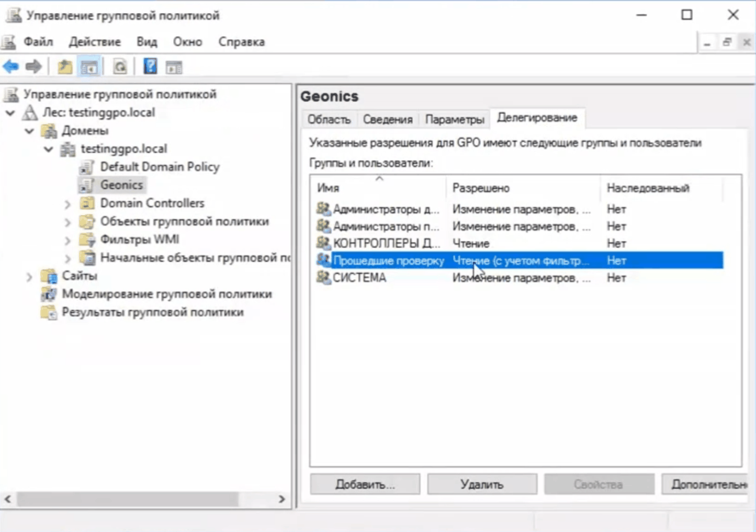Click the Up one level folder icon
The image size is (756, 532).
click(65, 67)
